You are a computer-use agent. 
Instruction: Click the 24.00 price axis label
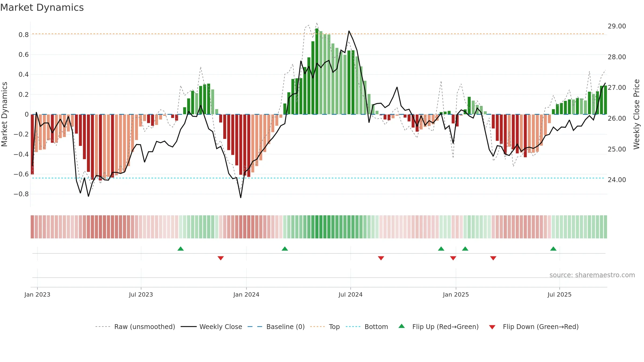(x=617, y=180)
